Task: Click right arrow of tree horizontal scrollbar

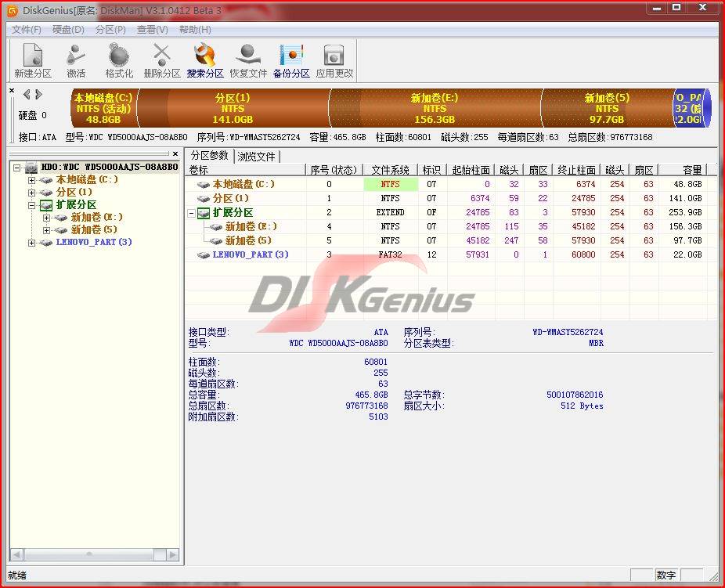Action: pos(173,554)
